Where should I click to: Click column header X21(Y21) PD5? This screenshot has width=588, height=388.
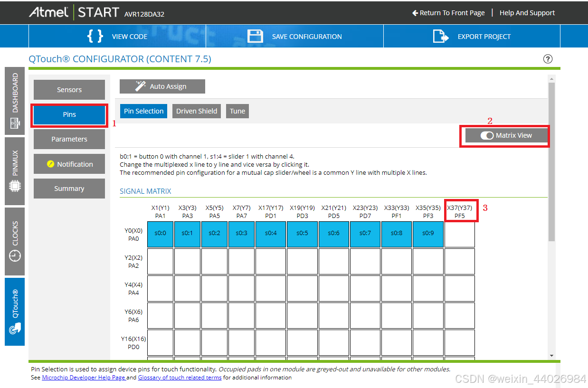pos(334,212)
